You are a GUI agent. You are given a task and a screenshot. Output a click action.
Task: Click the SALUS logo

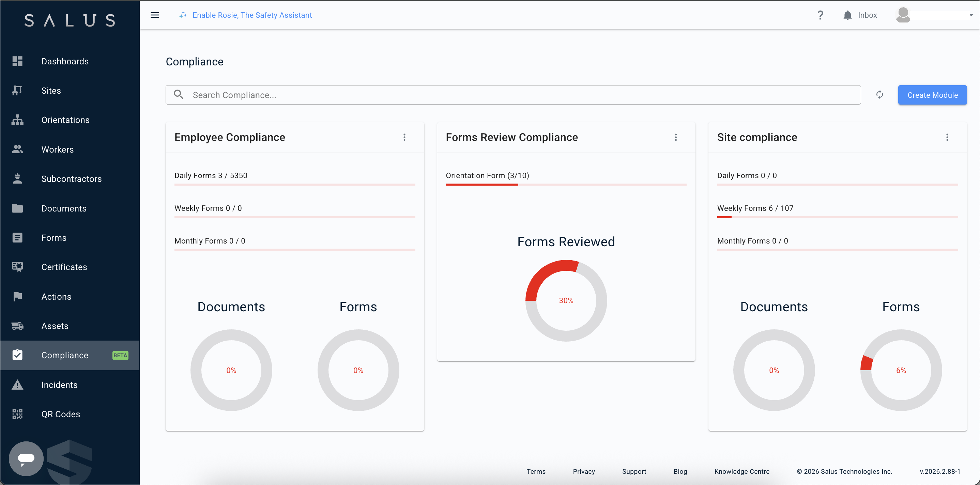70,20
